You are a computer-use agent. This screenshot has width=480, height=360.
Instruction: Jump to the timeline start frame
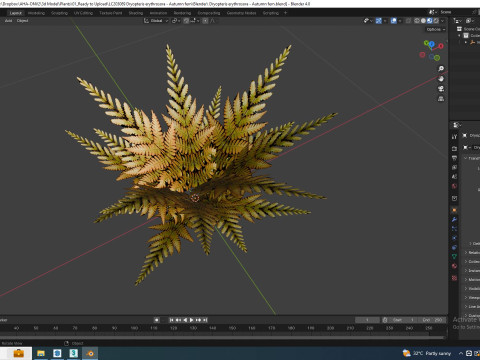point(171,320)
